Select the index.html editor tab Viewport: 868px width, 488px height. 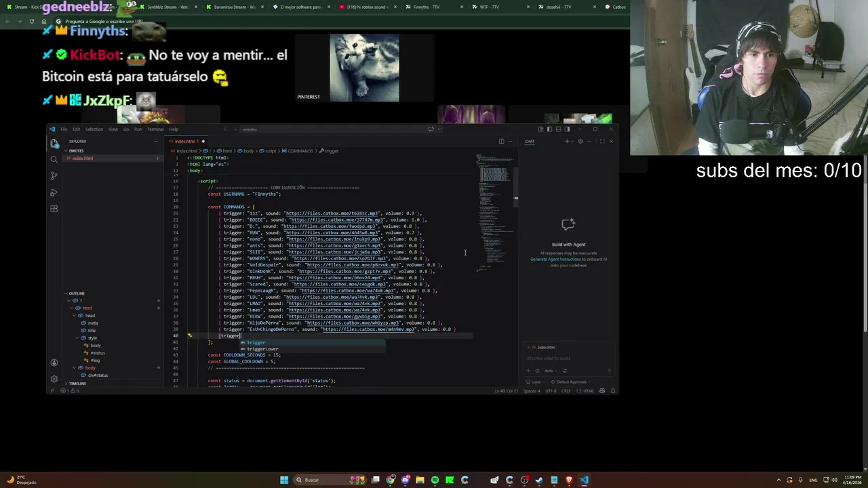(x=186, y=142)
